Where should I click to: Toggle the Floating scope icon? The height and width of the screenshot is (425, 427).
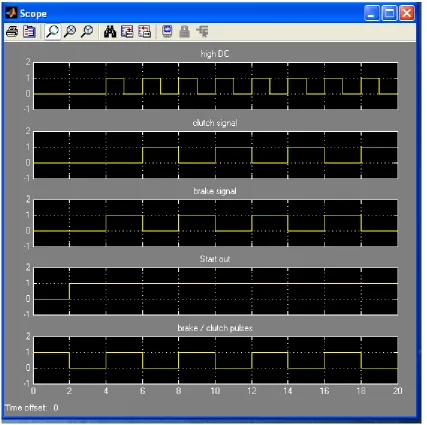click(x=167, y=32)
